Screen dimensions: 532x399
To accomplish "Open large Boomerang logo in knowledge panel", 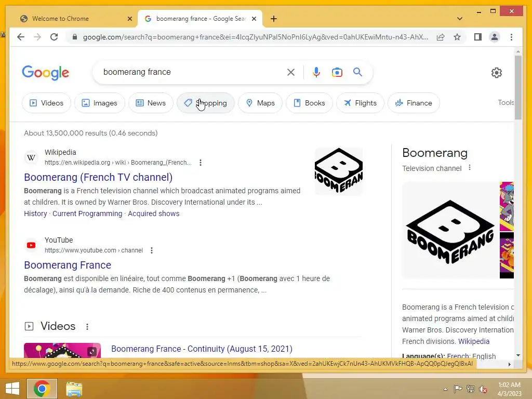I will 450,230.
